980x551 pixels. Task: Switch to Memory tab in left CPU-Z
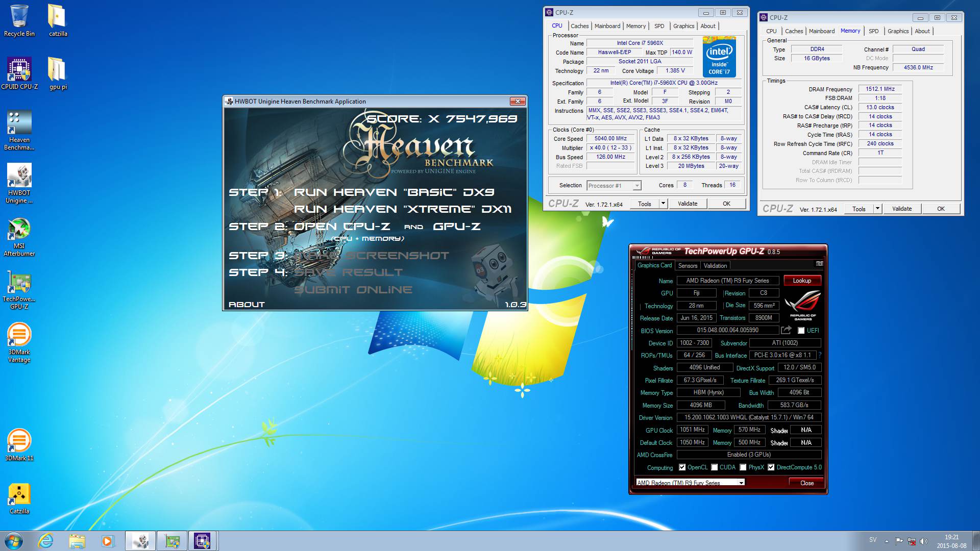click(636, 26)
